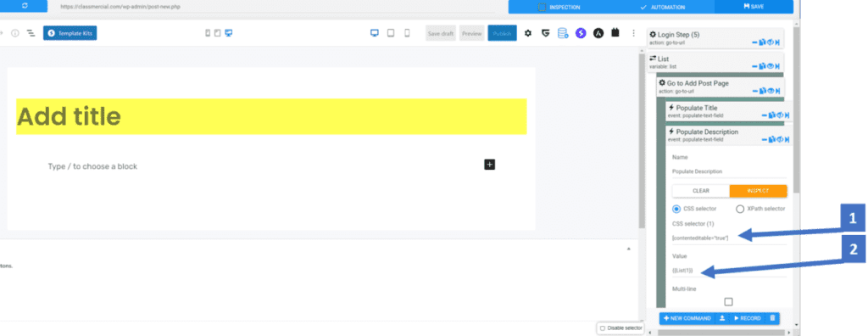Open the blue database icon
Viewport: 868px width, 336px height.
(563, 33)
